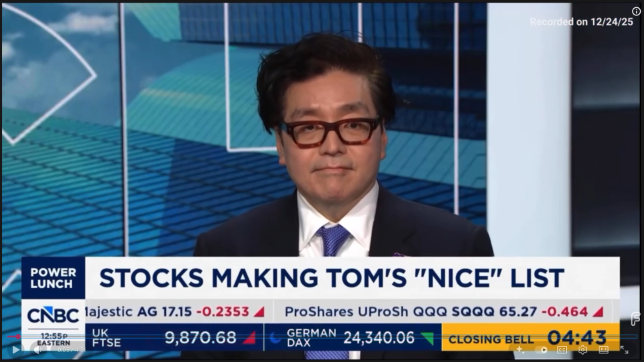Switch to theater mode view
Viewport: 644px width, 362px height.
click(603, 350)
